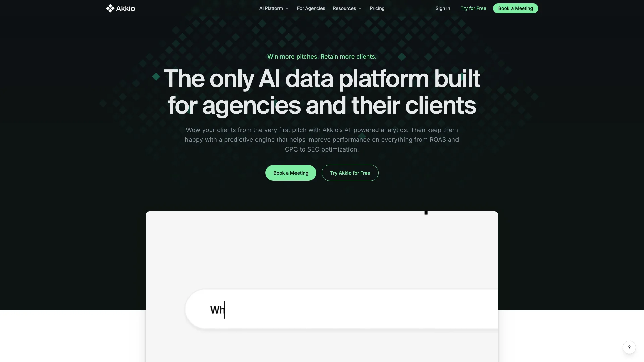The width and height of the screenshot is (644, 362).
Task: Click the Sign In link
Action: pos(442,8)
